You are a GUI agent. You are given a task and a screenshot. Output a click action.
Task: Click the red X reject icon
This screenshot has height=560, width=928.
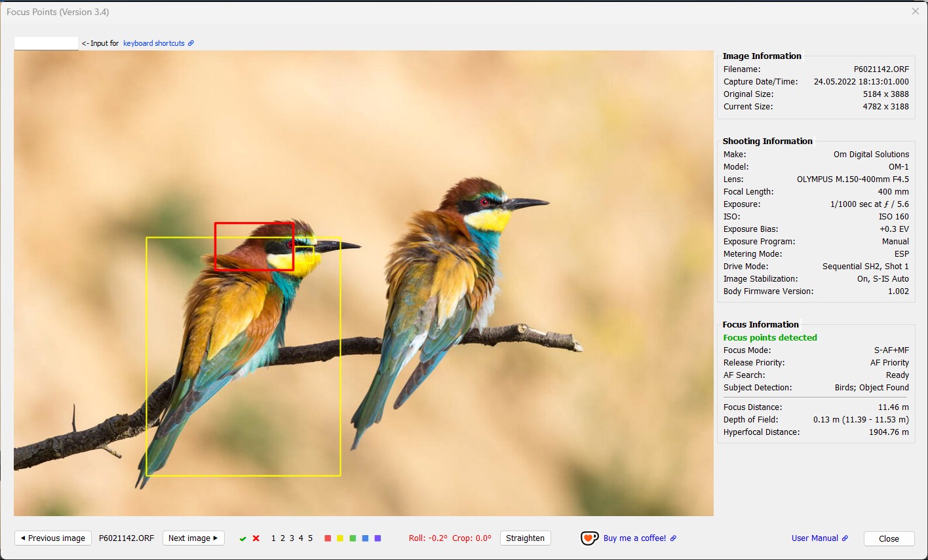256,538
